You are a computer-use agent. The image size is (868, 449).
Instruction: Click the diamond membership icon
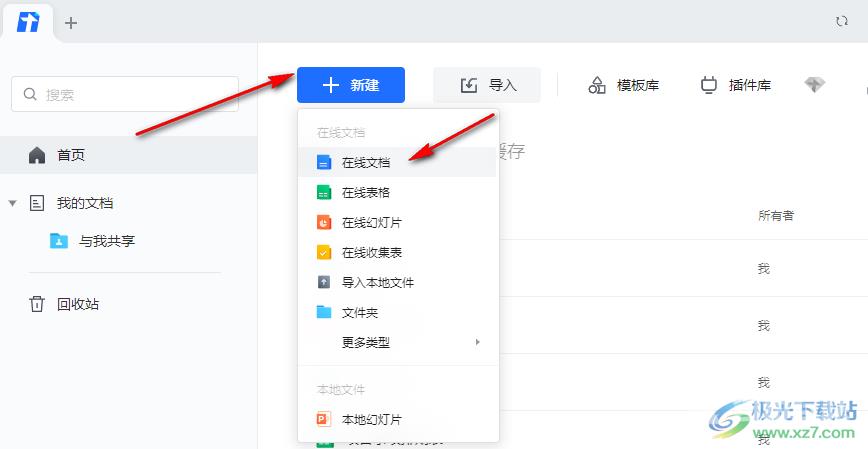(814, 85)
